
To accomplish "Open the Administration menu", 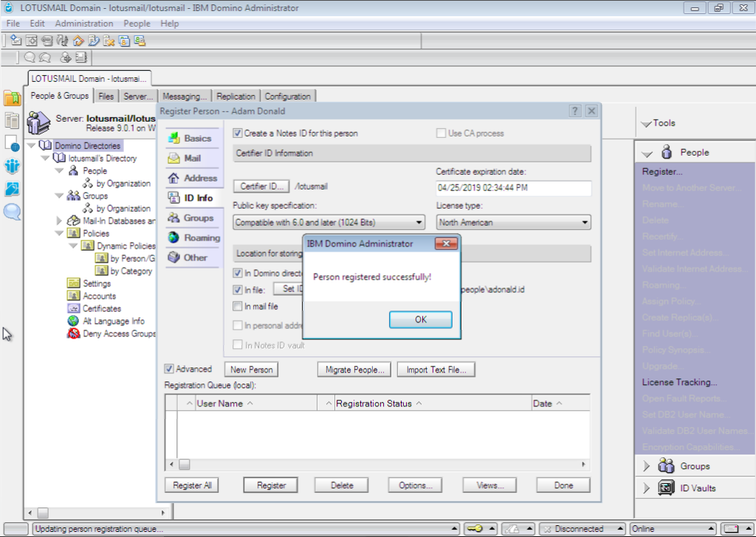I will (x=84, y=24).
